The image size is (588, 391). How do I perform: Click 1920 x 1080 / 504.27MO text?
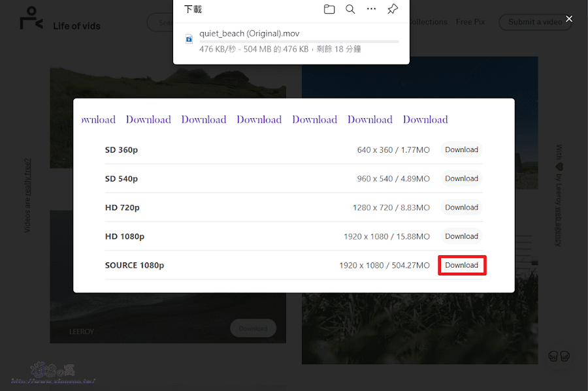tap(384, 265)
